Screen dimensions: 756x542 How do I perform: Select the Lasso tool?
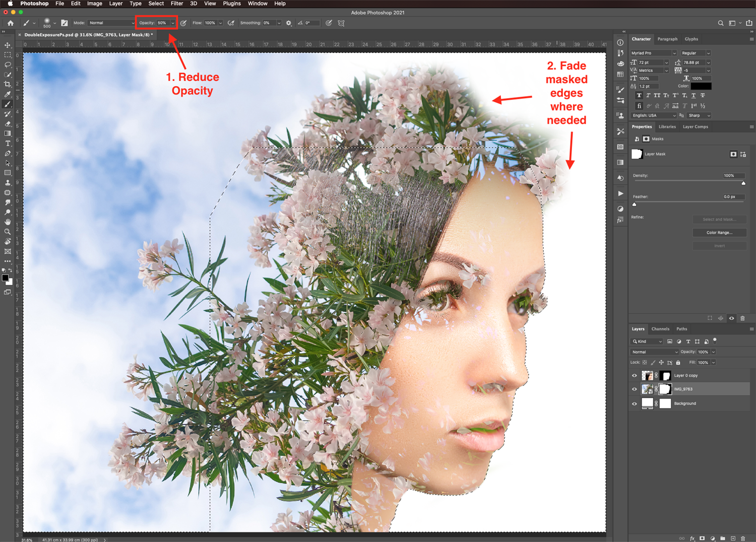[8, 65]
